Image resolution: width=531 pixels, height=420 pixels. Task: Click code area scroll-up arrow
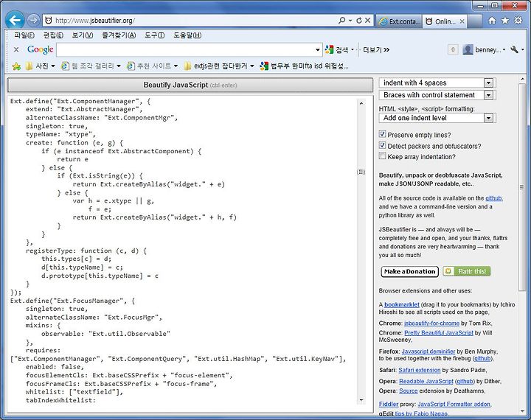click(361, 103)
